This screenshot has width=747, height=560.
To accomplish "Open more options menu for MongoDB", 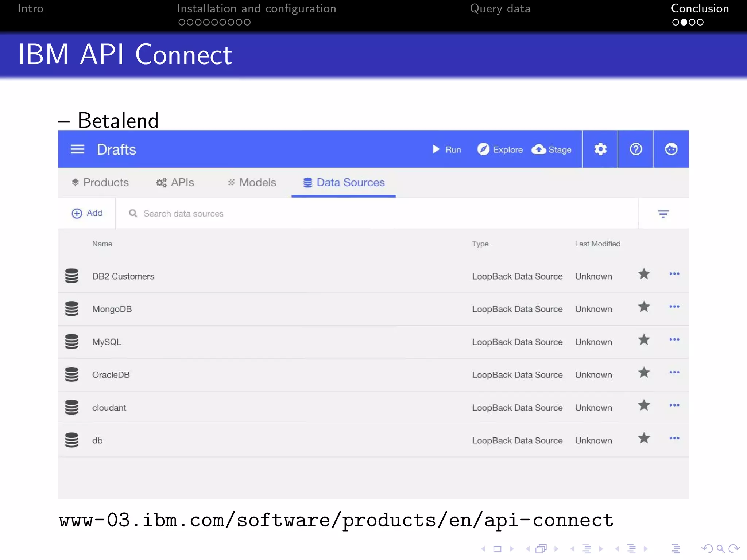I will (674, 307).
